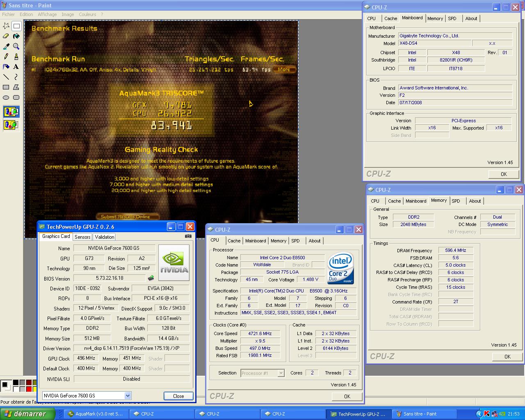This screenshot has width=525, height=420.
Task: Open the Fichier menu in Paint
Action: coord(9,14)
